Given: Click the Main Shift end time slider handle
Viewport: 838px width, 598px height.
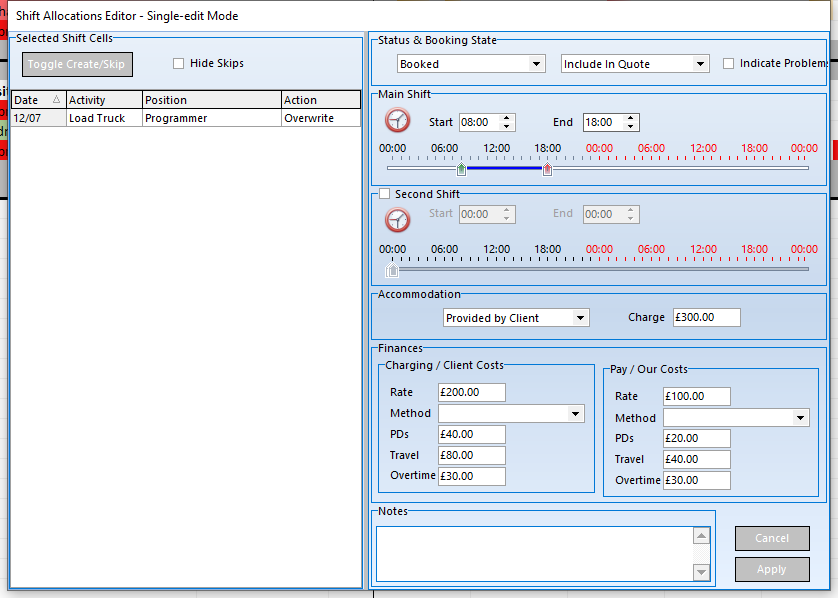Looking at the screenshot, I should coord(547,169).
